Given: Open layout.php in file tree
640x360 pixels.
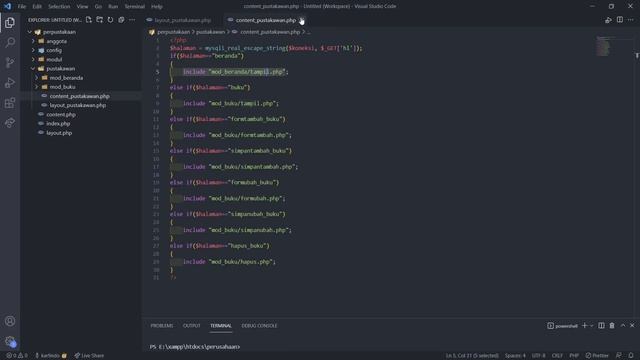Looking at the screenshot, I should (x=59, y=133).
